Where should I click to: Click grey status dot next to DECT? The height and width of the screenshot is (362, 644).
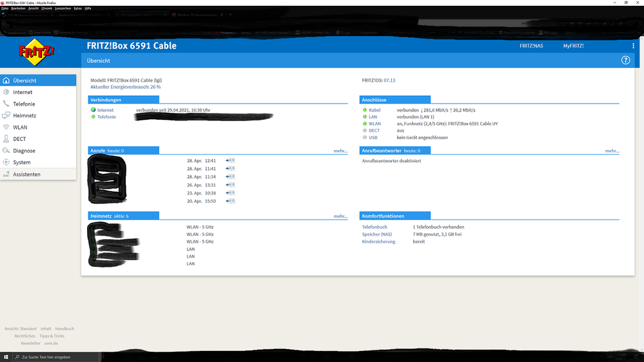pos(365,131)
